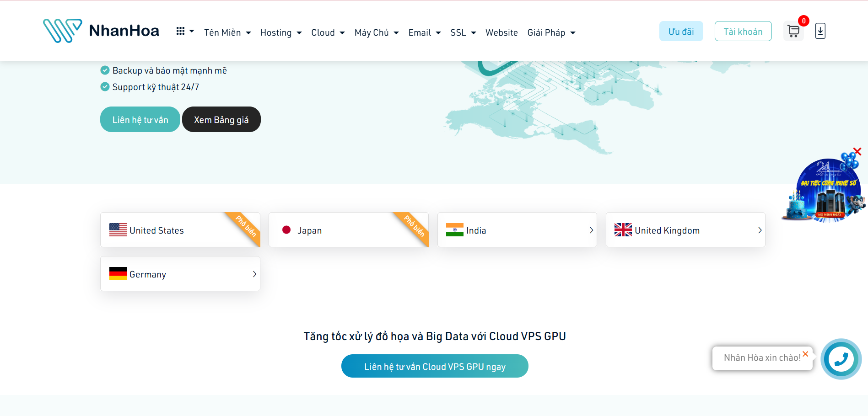The image size is (868, 416).
Task: Click the Ưu đãi button
Action: (681, 31)
